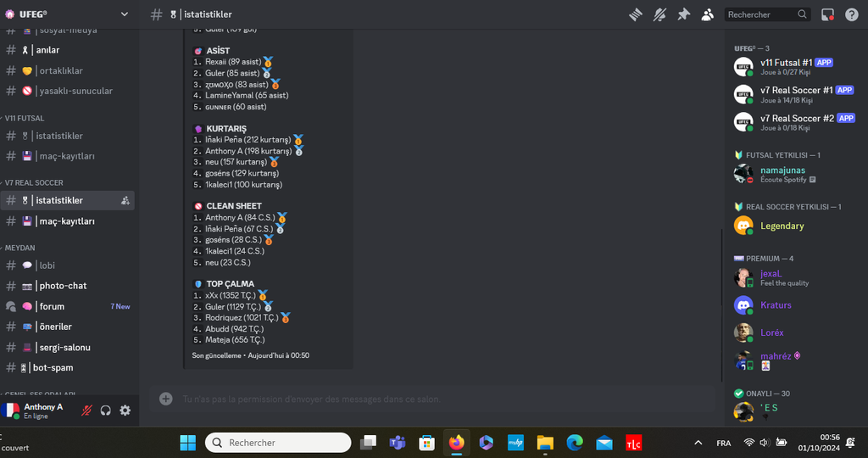Toggle member list icon
868x458 pixels.
(x=708, y=14)
